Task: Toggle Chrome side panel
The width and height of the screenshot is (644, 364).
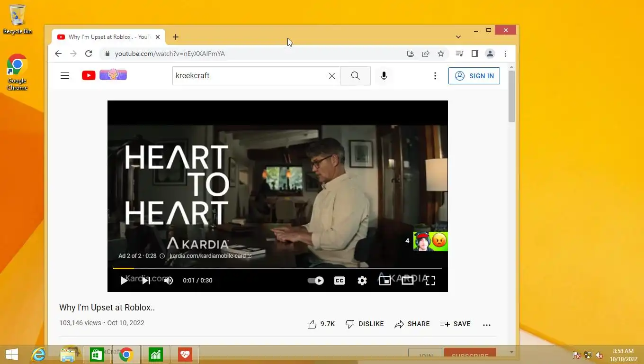Action: 474,54
